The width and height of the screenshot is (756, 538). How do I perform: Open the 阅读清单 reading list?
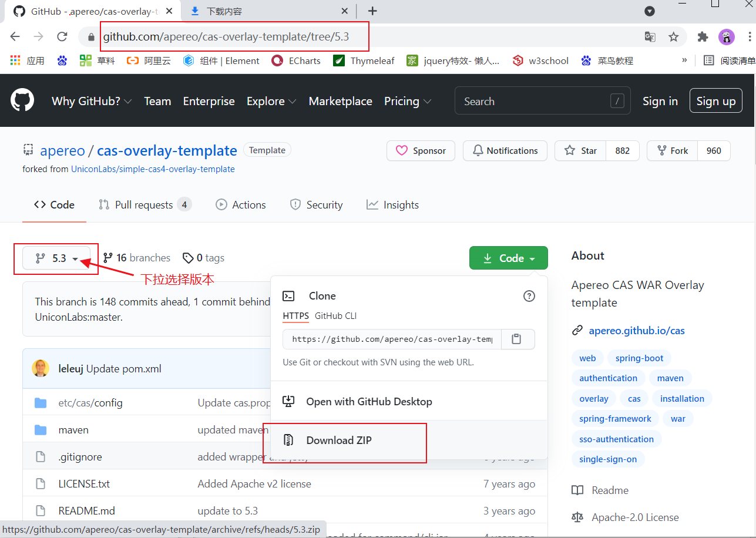[730, 60]
